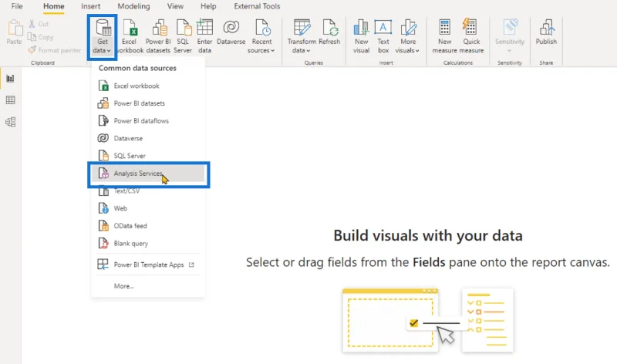Image resolution: width=617 pixels, height=364 pixels.
Task: Choose Dataverse from the dropdown list
Action: (148, 138)
